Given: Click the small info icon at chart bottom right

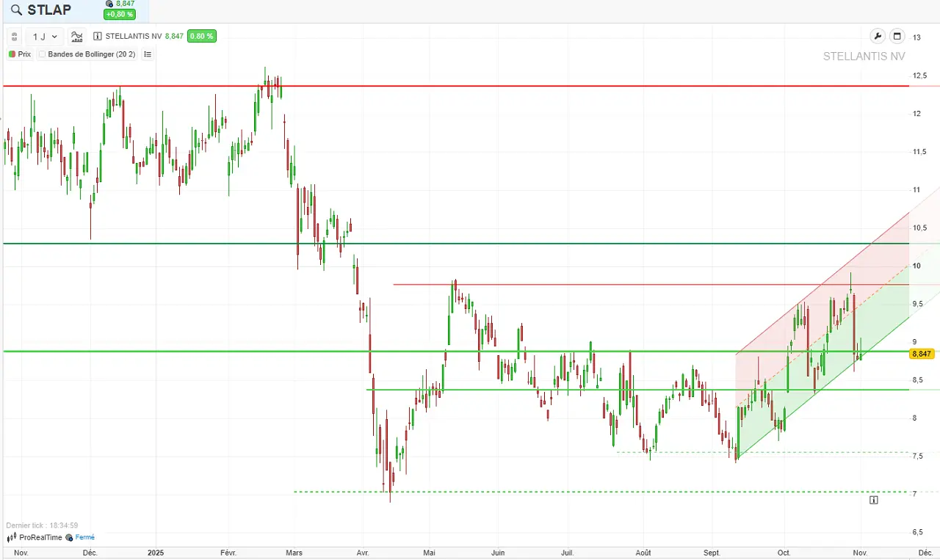Looking at the screenshot, I should point(873,499).
